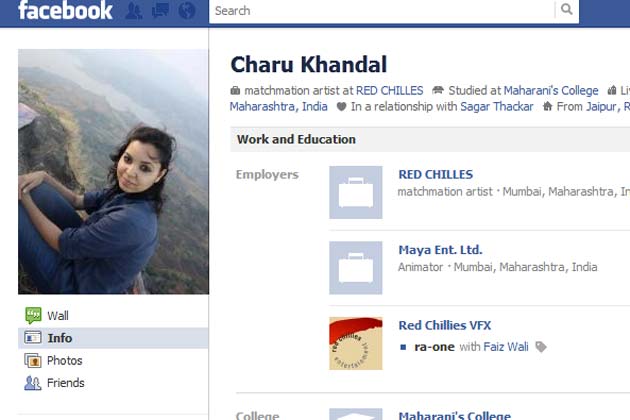Open the Red Chillies VFX logo thumbnail
This screenshot has height=420, width=630.
pos(356,343)
